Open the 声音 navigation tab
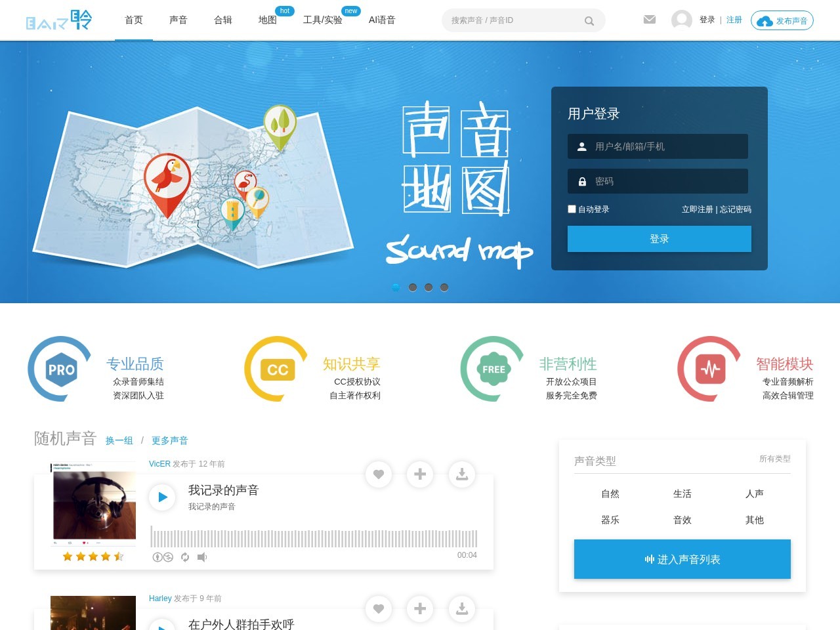Screen dimensions: 840x630 tap(178, 20)
